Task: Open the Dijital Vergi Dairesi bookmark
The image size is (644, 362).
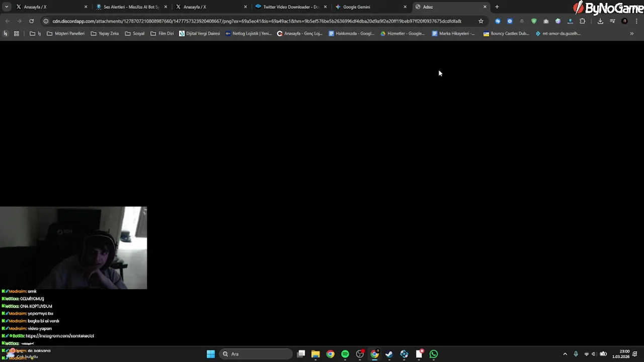Action: (x=199, y=34)
